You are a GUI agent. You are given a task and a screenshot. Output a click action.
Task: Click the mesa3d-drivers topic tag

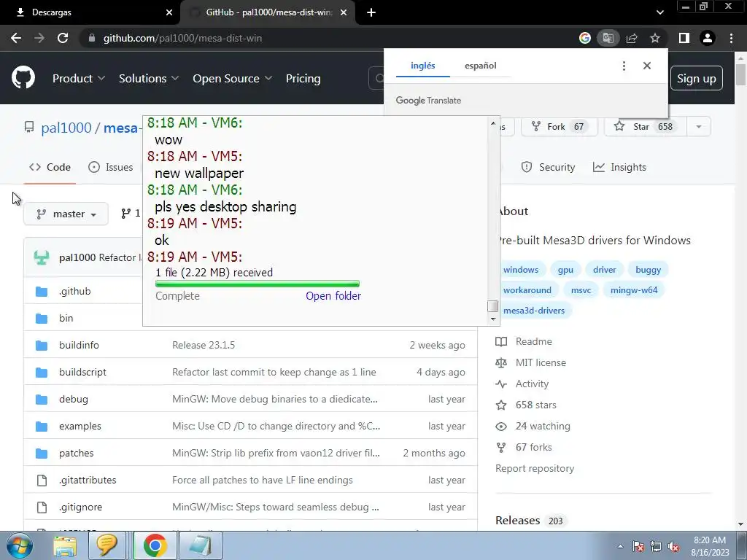click(533, 311)
